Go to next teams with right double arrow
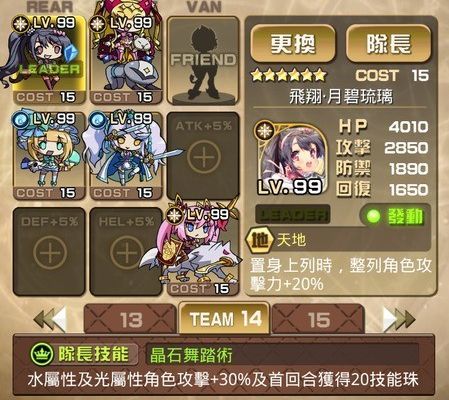The image size is (449, 400). coord(399,319)
